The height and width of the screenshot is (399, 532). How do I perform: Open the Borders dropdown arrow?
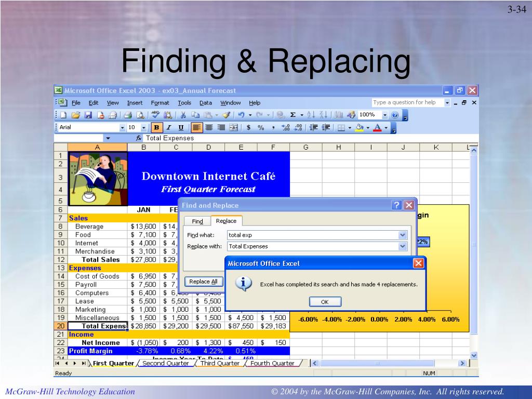tap(350, 128)
